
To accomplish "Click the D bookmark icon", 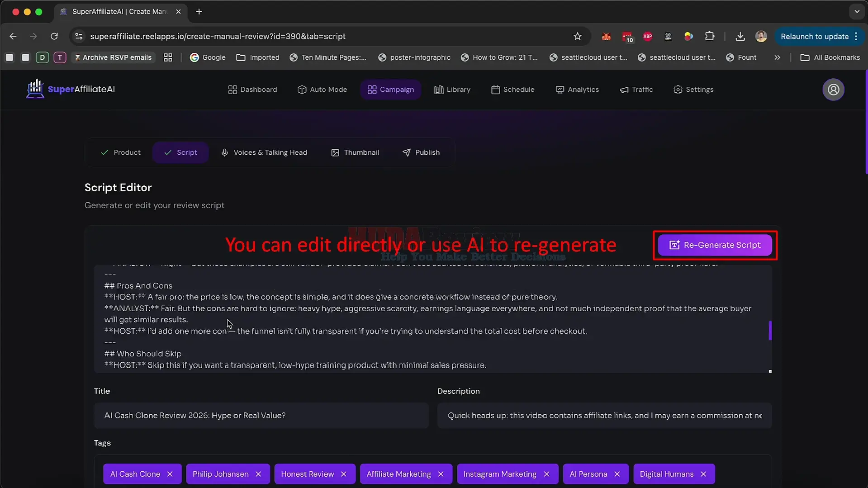I will pos(42,57).
